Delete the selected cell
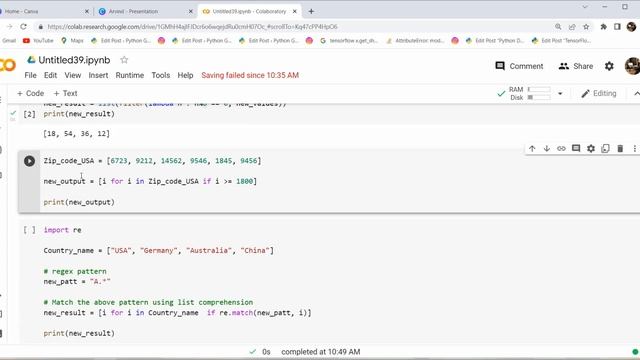Viewport: 640px width, 360px height. coord(620,149)
